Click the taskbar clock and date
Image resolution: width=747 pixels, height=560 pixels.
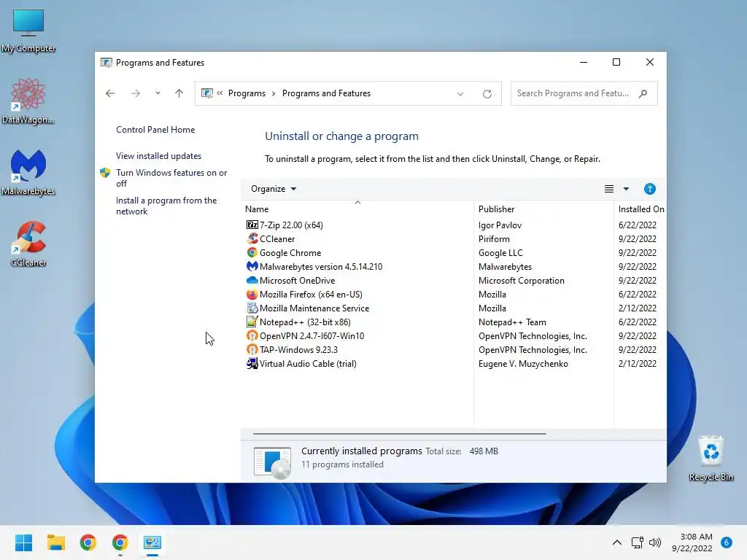click(x=692, y=542)
